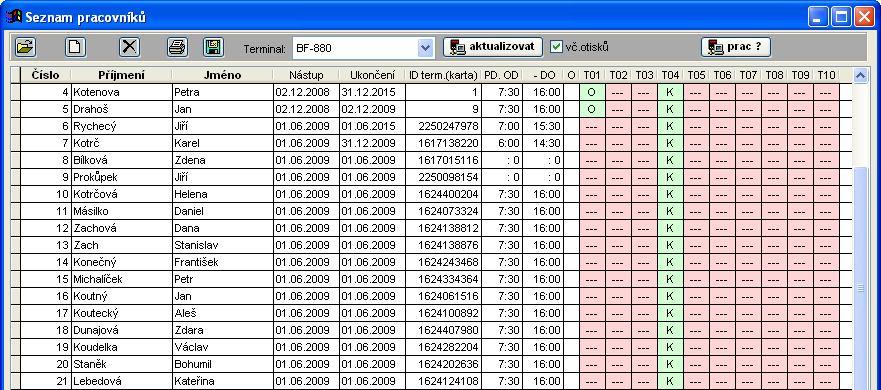Select surname cell 'Dunajová'

121,330
